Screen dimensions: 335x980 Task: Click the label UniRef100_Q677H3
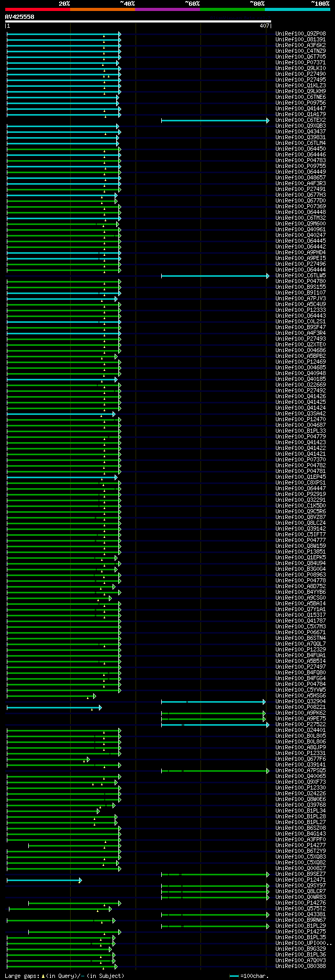(x=300, y=195)
